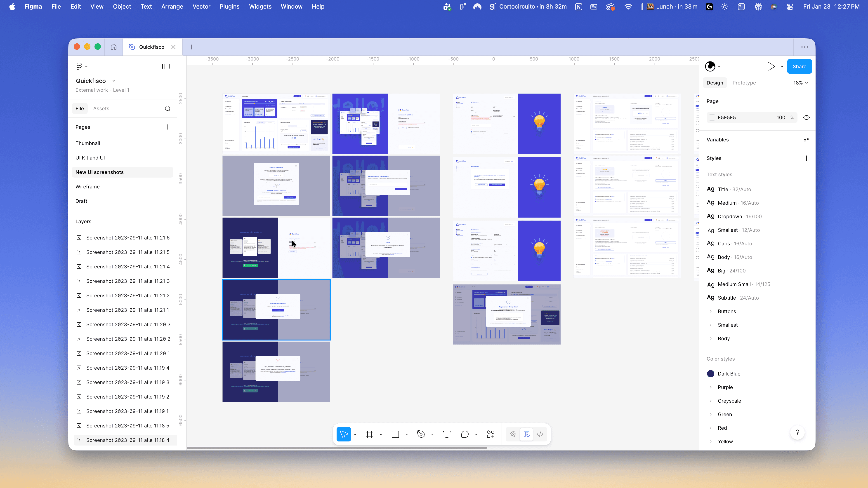Search the file with magnifier icon
The image size is (868, 488).
(x=167, y=108)
